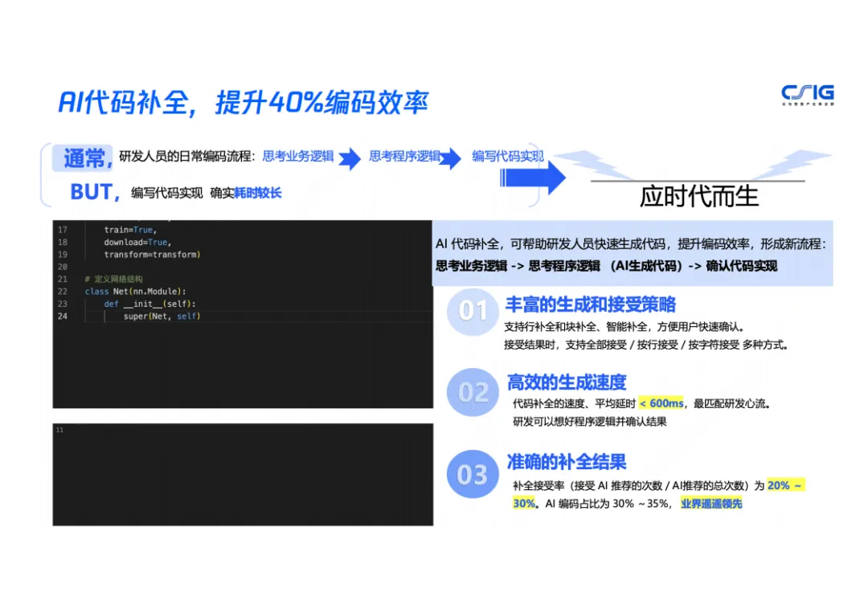Select the heading '应时代而生'
Screen dimensions: 868x613
[699, 197]
